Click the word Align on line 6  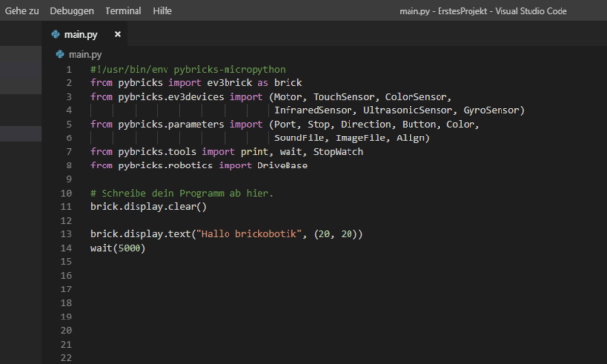(410, 138)
